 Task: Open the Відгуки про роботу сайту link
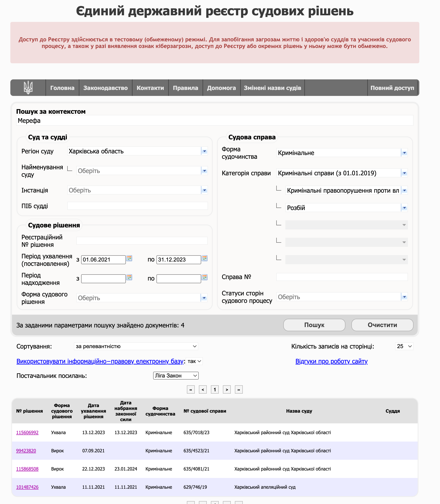point(332,361)
